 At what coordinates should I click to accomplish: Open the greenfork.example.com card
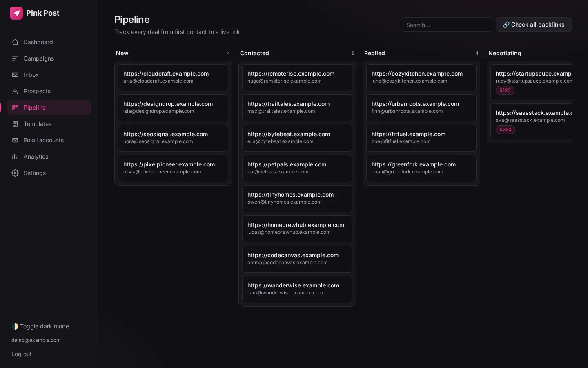(421, 168)
